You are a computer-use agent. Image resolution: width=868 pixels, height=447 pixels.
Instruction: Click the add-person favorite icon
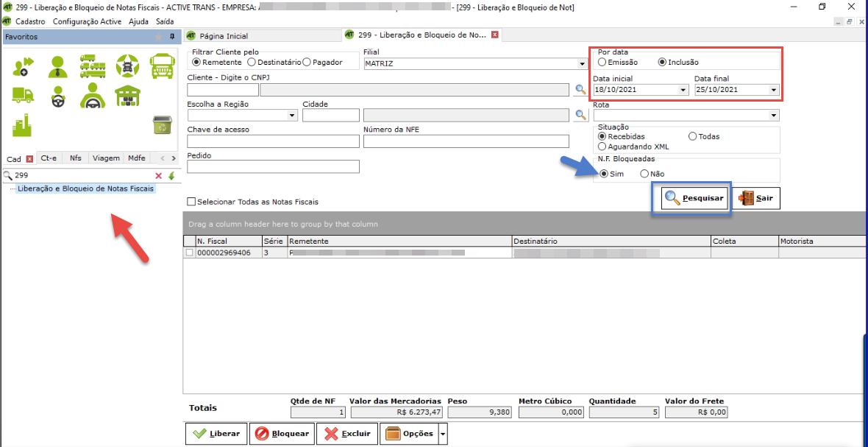click(x=24, y=66)
